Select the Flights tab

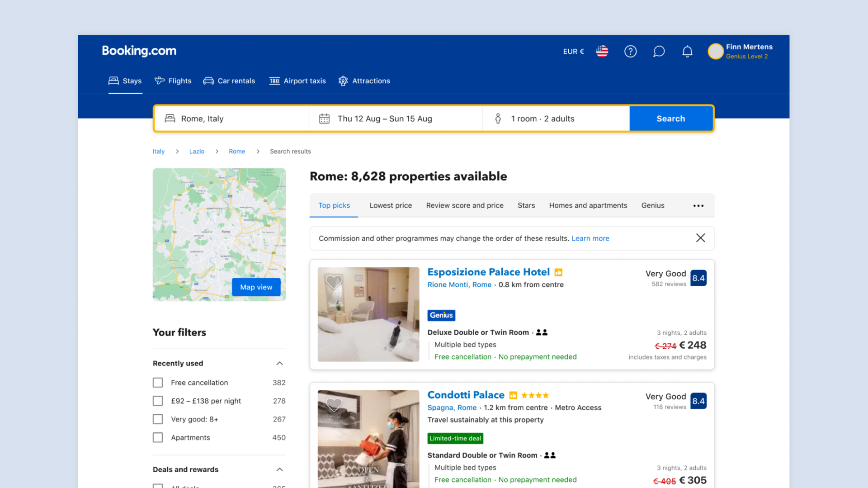173,81
